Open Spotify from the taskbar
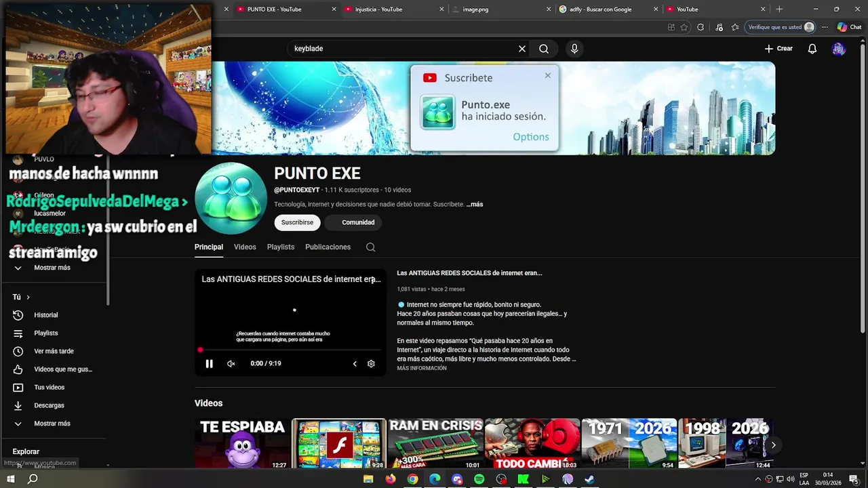Viewport: 868px width, 488px height. point(479,479)
